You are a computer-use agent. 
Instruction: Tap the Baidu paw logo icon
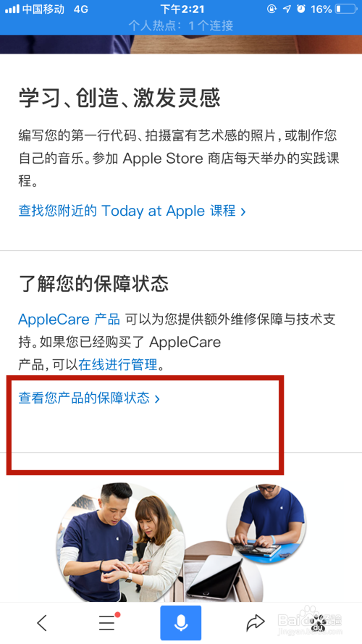(319, 624)
